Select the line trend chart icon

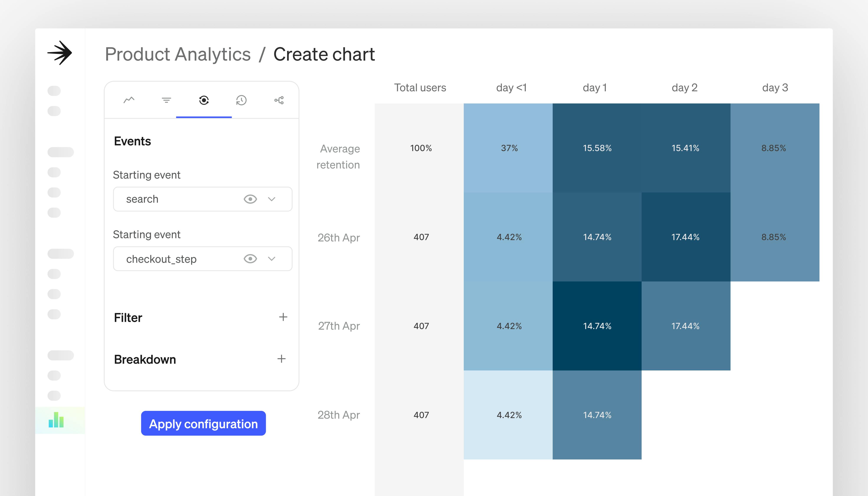pyautogui.click(x=129, y=100)
